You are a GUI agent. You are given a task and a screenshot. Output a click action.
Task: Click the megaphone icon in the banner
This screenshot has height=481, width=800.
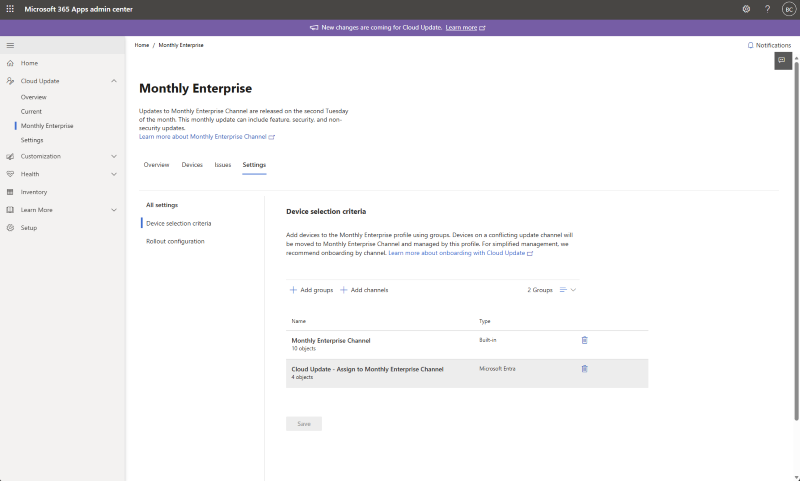point(314,28)
